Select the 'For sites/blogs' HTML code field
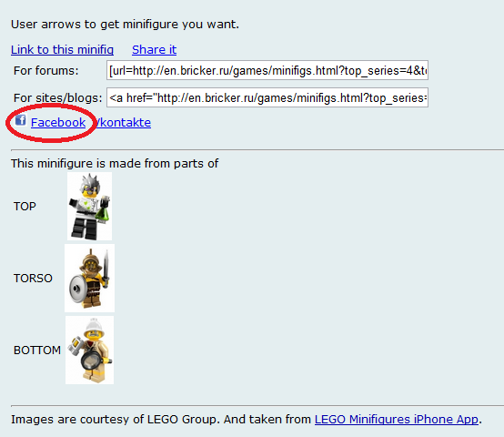Image resolution: width=504 pixels, height=437 pixels. pyautogui.click(x=267, y=97)
